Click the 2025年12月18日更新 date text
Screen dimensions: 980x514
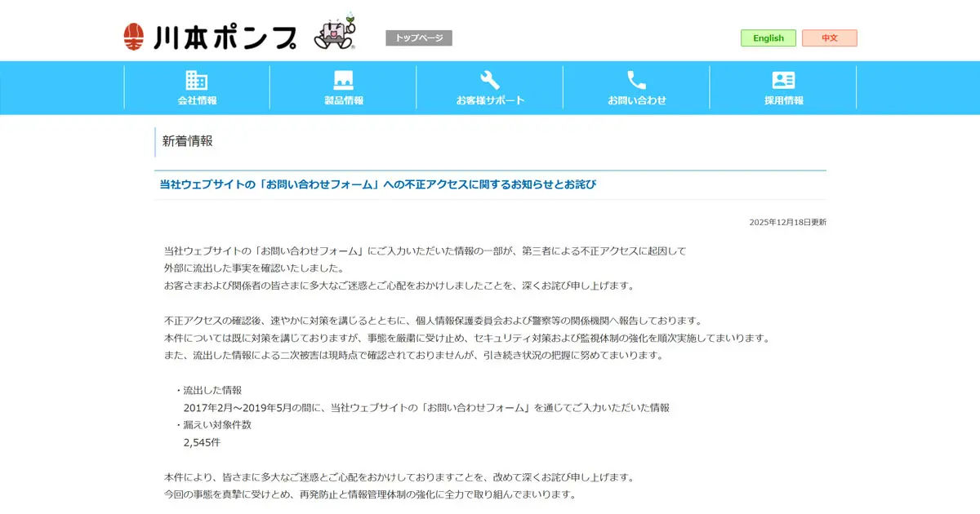point(786,220)
